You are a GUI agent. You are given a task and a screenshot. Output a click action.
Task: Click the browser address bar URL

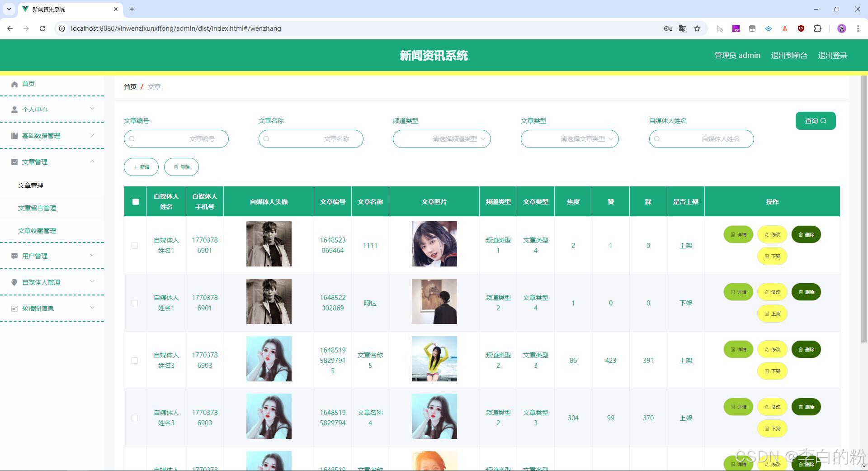point(176,29)
